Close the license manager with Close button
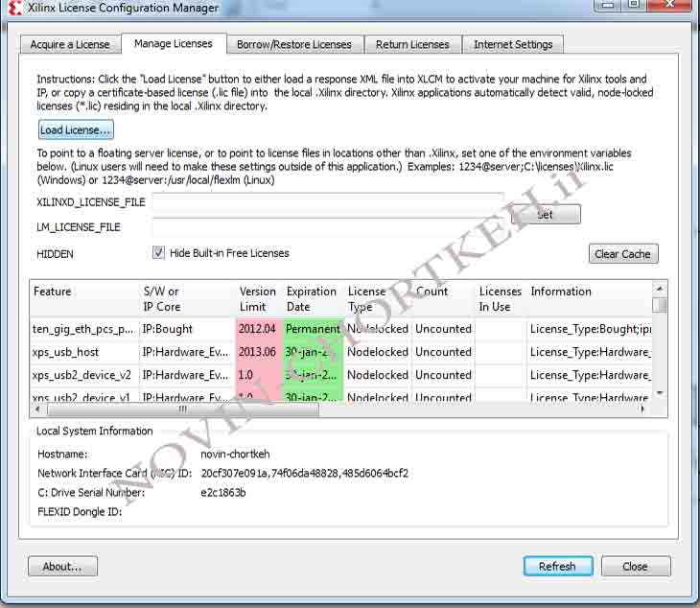Viewport: 700px width, 608px height. [635, 567]
